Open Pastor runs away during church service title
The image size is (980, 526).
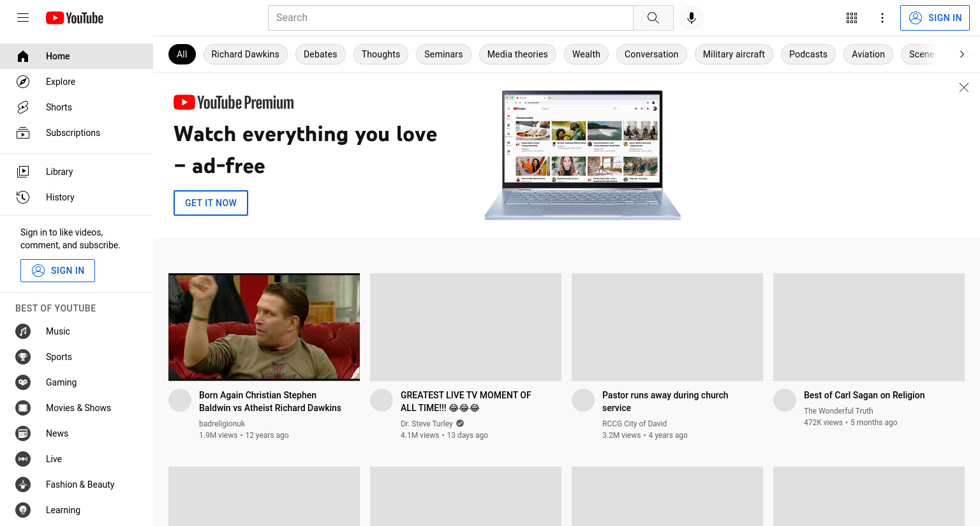coord(665,402)
